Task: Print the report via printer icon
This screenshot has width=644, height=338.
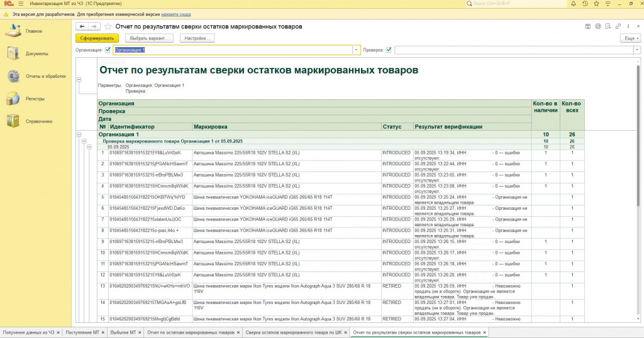Action: pos(598,26)
